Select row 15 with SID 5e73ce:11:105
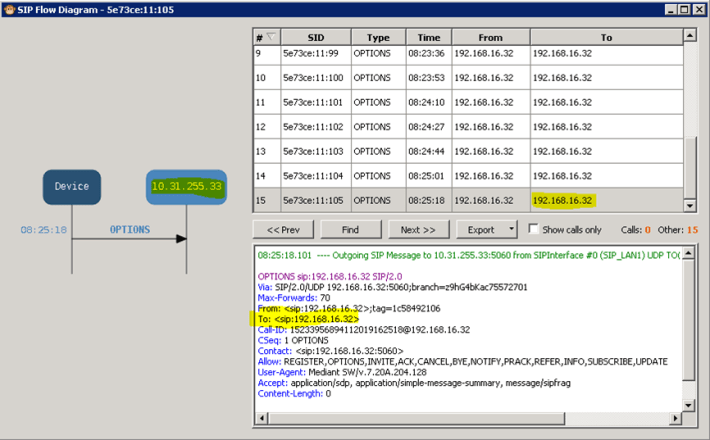 [x=315, y=200]
